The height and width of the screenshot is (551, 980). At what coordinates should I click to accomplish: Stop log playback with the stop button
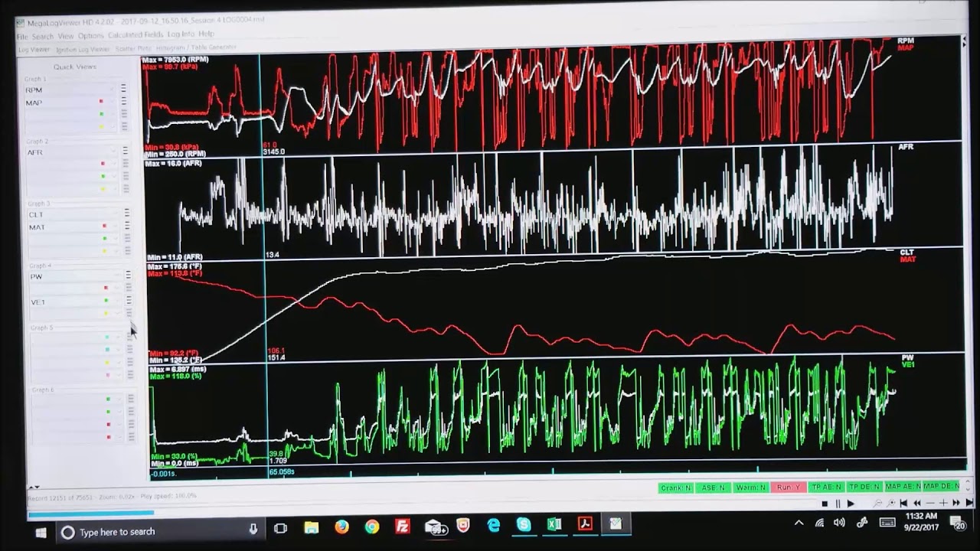(825, 504)
